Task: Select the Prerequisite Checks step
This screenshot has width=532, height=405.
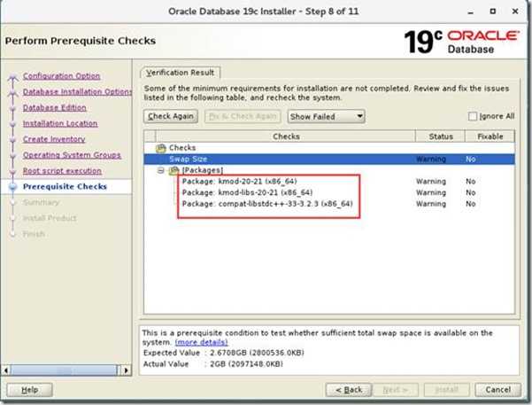Action: pos(65,186)
